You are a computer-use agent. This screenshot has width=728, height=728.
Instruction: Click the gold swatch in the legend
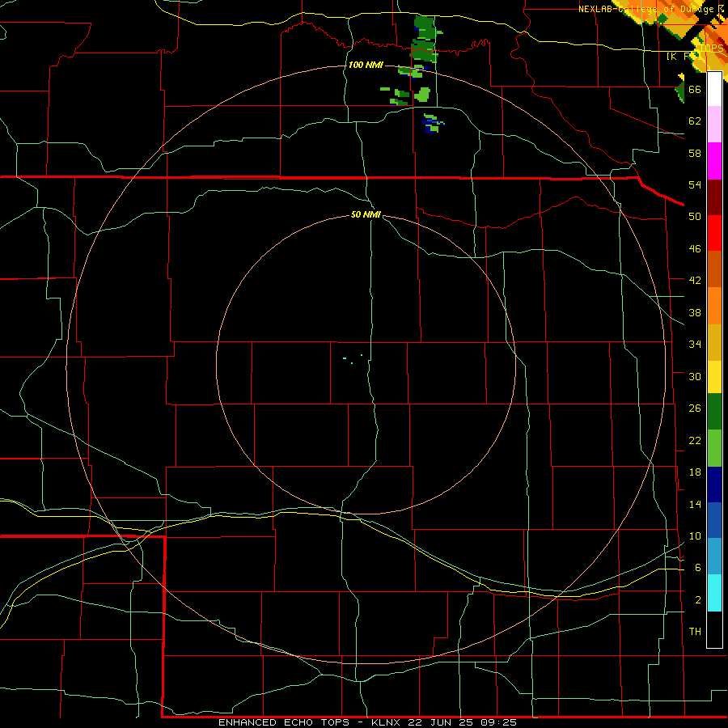tap(714, 342)
